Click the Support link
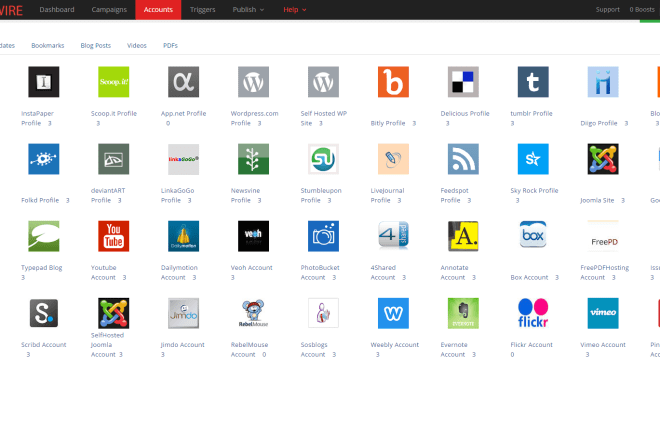The image size is (660, 440). click(607, 9)
